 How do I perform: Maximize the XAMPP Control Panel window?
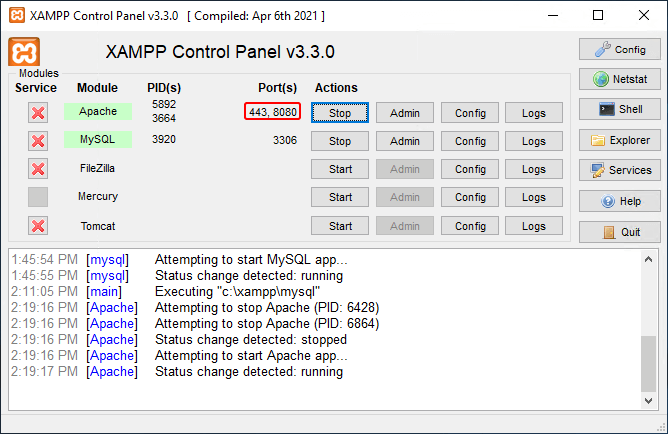coord(598,15)
